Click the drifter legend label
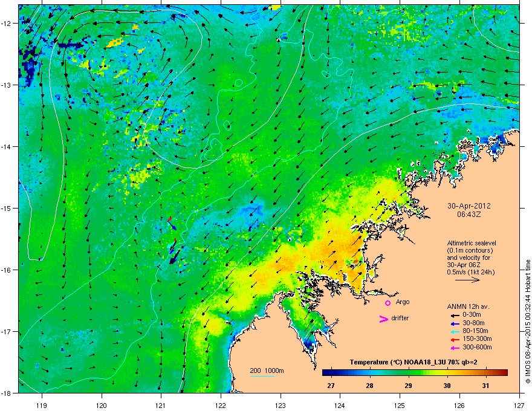This screenshot has width=532, height=411. [x=400, y=318]
